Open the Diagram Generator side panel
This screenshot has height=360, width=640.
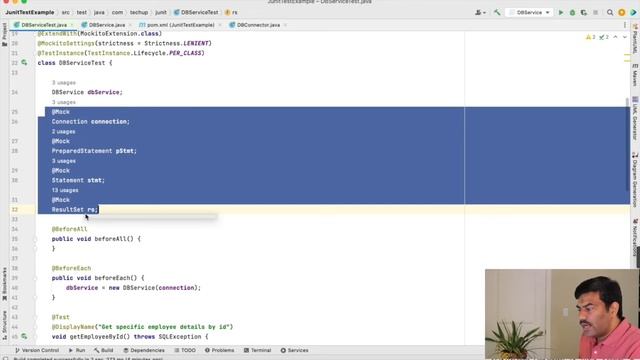635,180
